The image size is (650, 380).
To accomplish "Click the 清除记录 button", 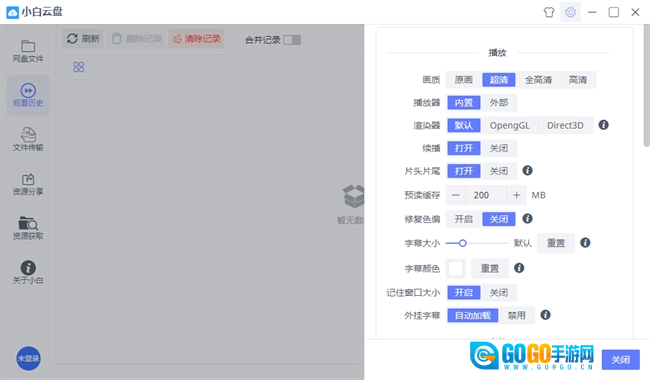I will [196, 39].
